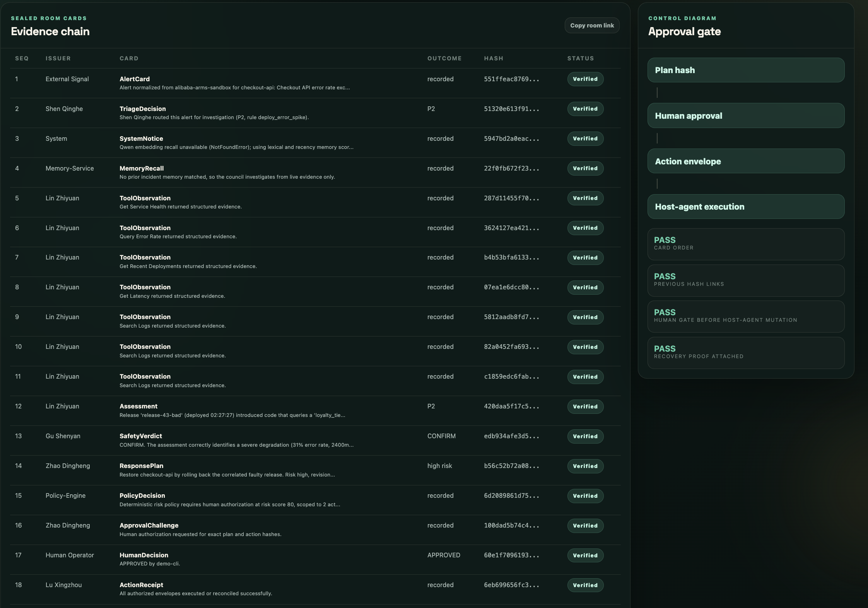Click Verified badge on the SafetyVerdict row
Screen dimensions: 868x608
(x=585, y=436)
